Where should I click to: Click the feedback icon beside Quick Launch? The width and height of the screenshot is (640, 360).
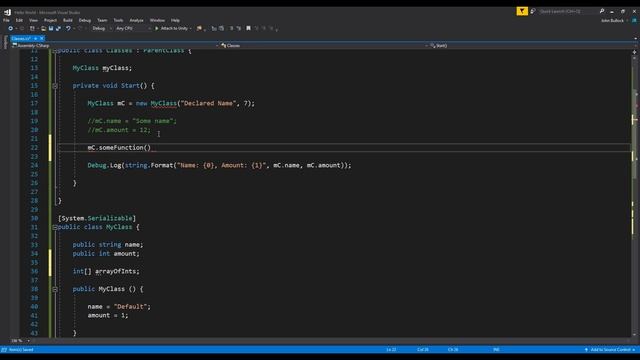pyautogui.click(x=533, y=11)
